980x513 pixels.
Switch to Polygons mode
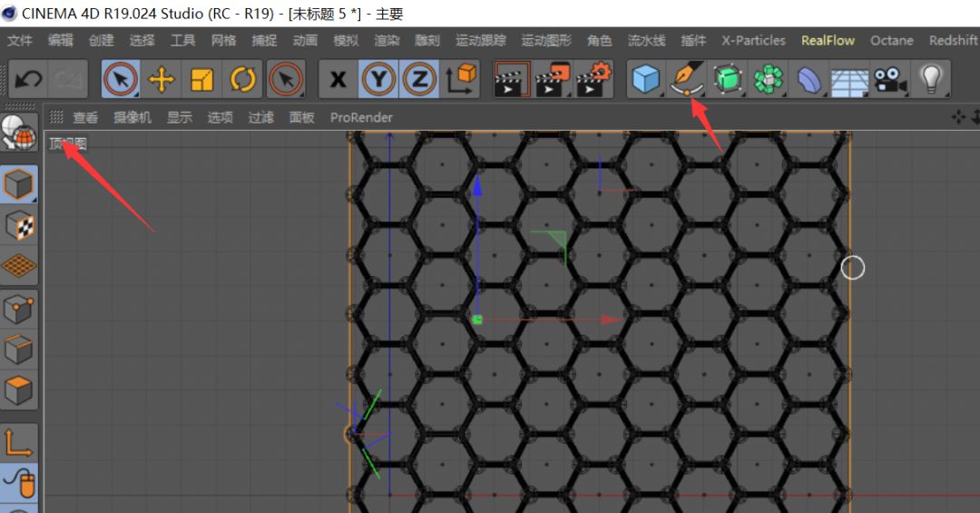19,390
